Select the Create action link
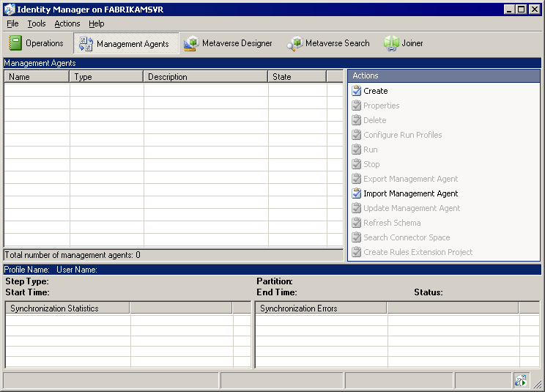Image resolution: width=545 pixels, height=392 pixels. (x=375, y=91)
